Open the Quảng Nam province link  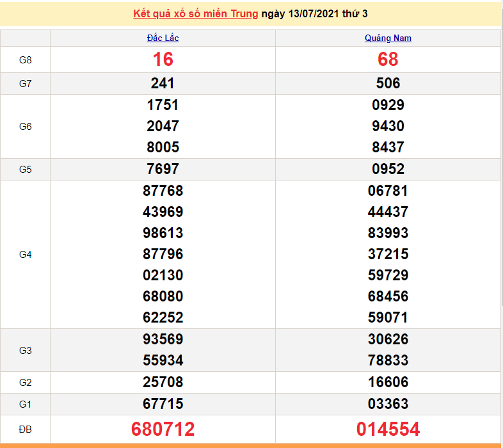tap(388, 38)
